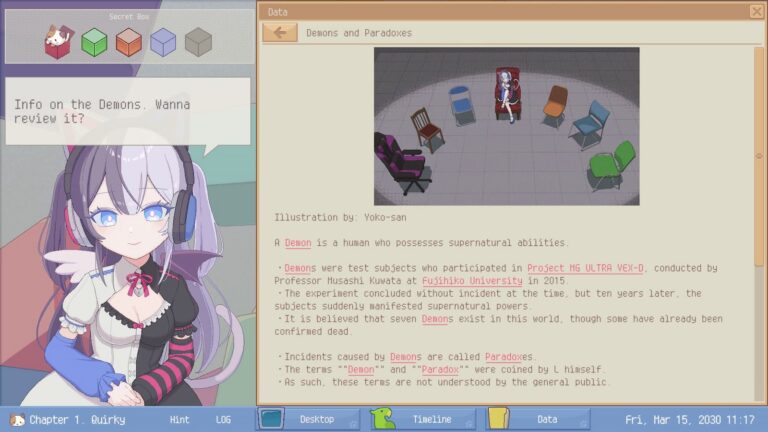Viewport: 768px width, 432px height.
Task: Click the Data window vertical scrollbar
Action: coord(759,200)
